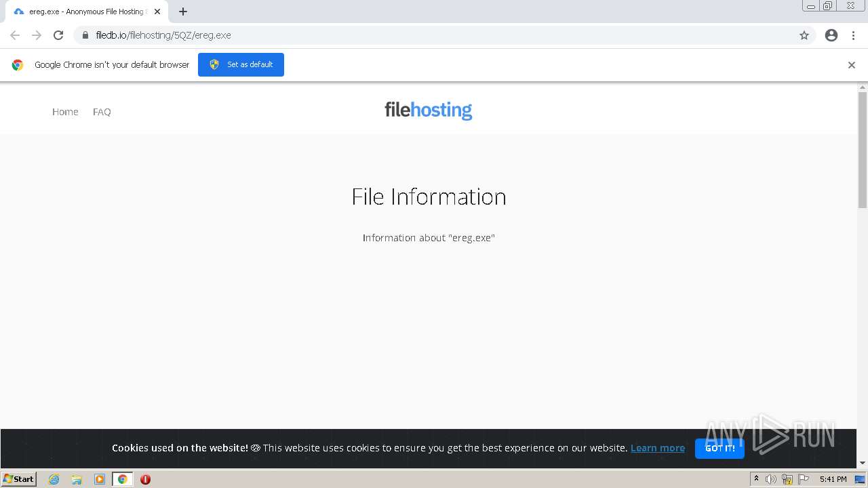868x488 pixels.
Task: Accept cookies with GOT IT! button
Action: point(719,448)
